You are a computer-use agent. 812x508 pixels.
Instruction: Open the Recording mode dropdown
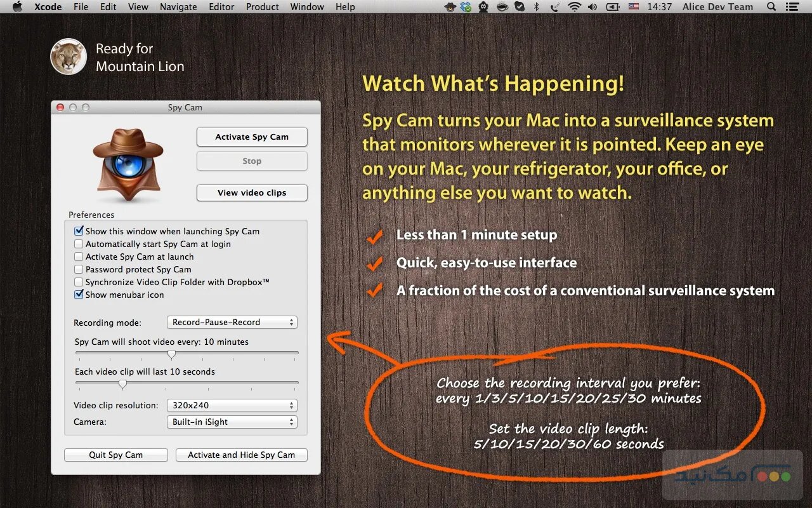point(232,322)
